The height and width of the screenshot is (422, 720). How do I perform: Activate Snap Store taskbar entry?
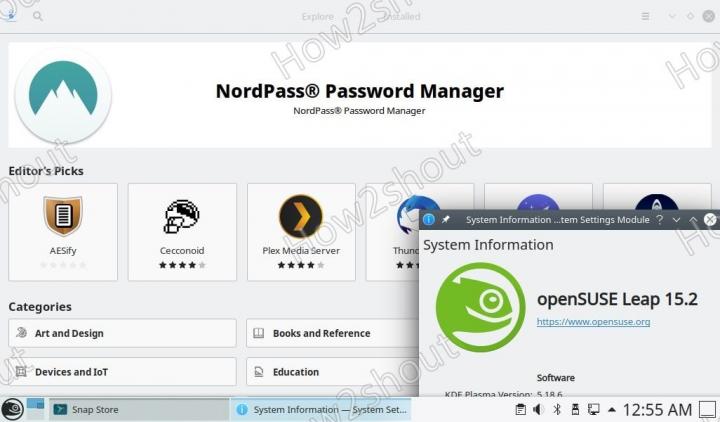(139, 409)
